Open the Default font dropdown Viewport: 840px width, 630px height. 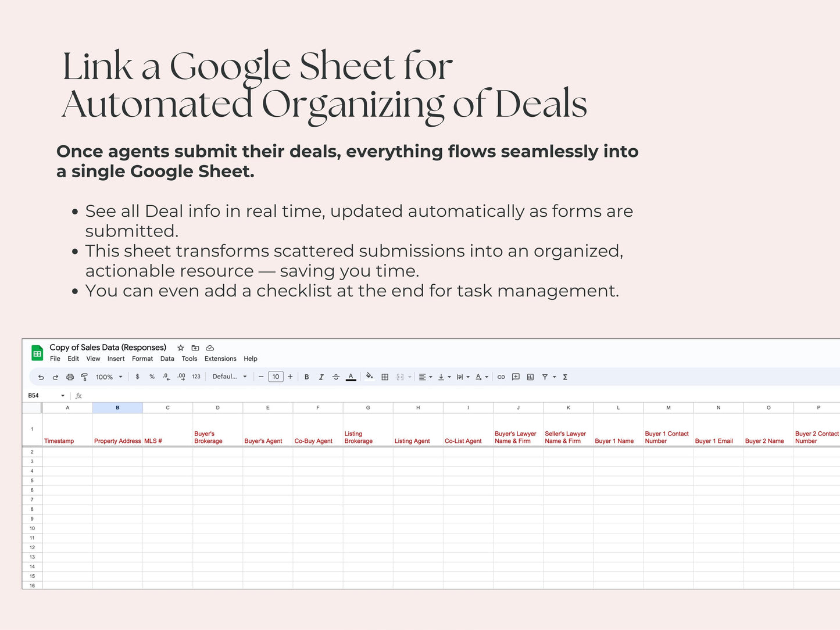pyautogui.click(x=230, y=377)
